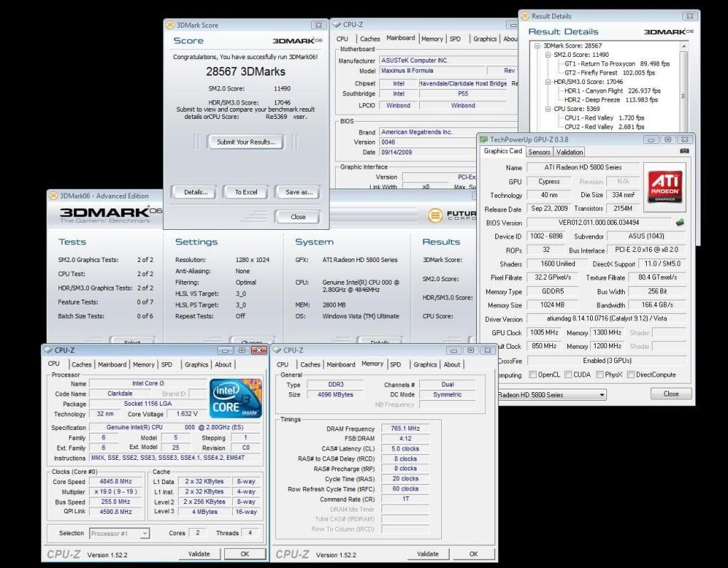
Task: Click GPU Clock 1005 MHz field
Action: click(544, 332)
